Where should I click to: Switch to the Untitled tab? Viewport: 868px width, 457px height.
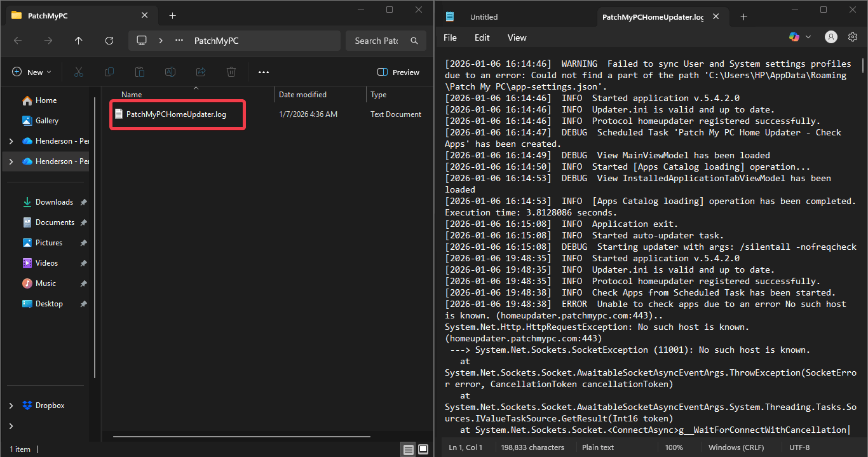484,17
